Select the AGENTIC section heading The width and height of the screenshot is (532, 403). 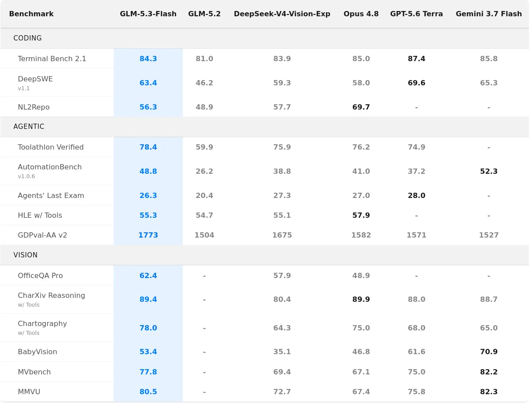29,127
